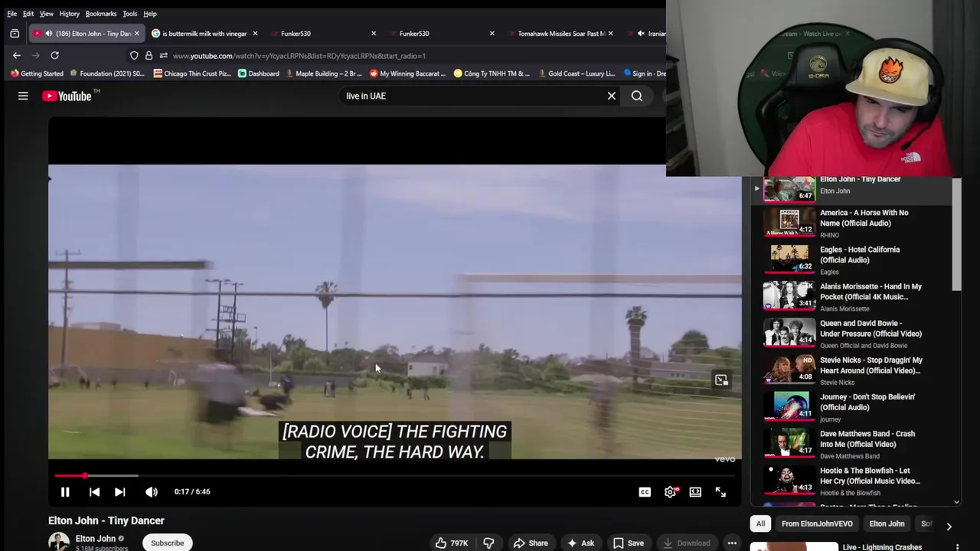Click the tracking protection shield icon
This screenshot has width=980, height=551.
[134, 56]
